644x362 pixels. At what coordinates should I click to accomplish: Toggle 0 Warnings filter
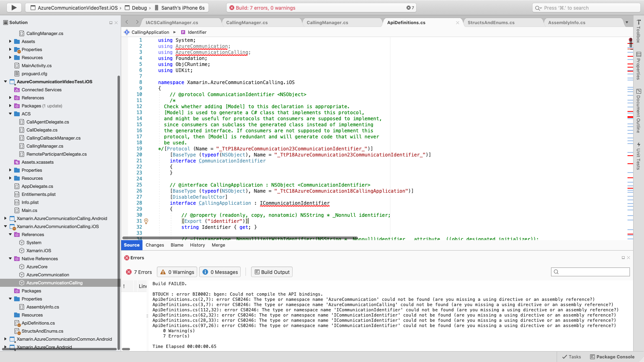pos(177,272)
